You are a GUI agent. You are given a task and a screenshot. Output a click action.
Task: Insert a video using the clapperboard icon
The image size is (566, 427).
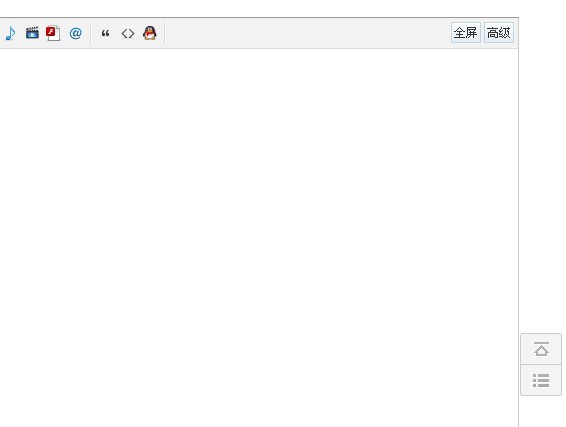tap(32, 33)
